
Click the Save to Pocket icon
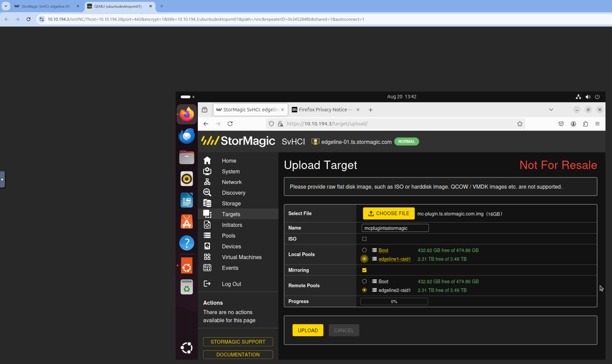point(561,124)
